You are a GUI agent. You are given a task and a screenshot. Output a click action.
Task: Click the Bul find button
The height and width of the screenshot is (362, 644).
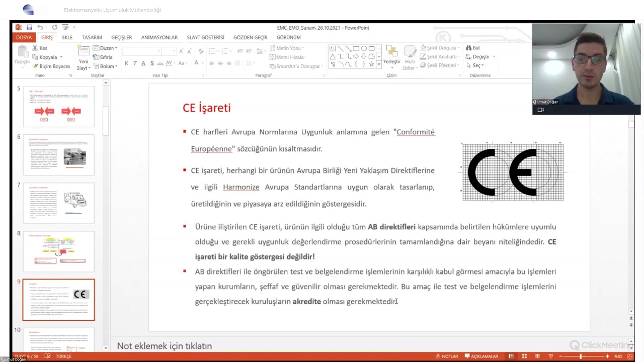tap(473, 48)
